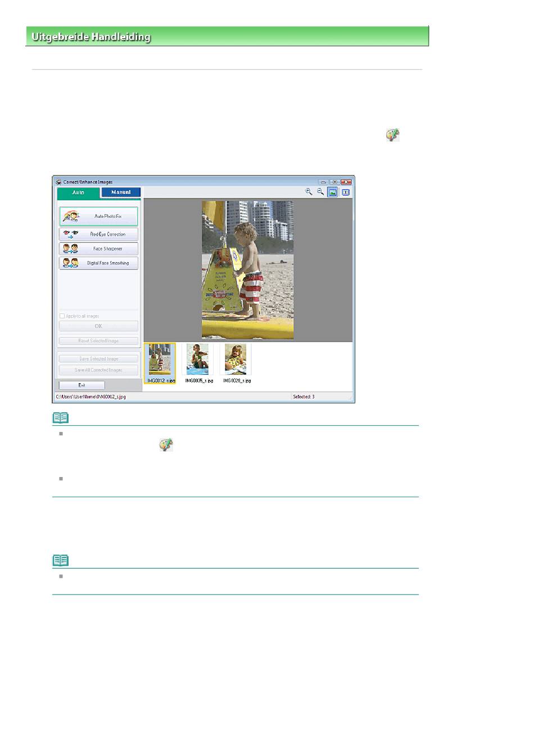Viewport: 534px width, 756px height.
Task: Select thumbnail IMG0012_s.jpg
Action: coord(160,363)
